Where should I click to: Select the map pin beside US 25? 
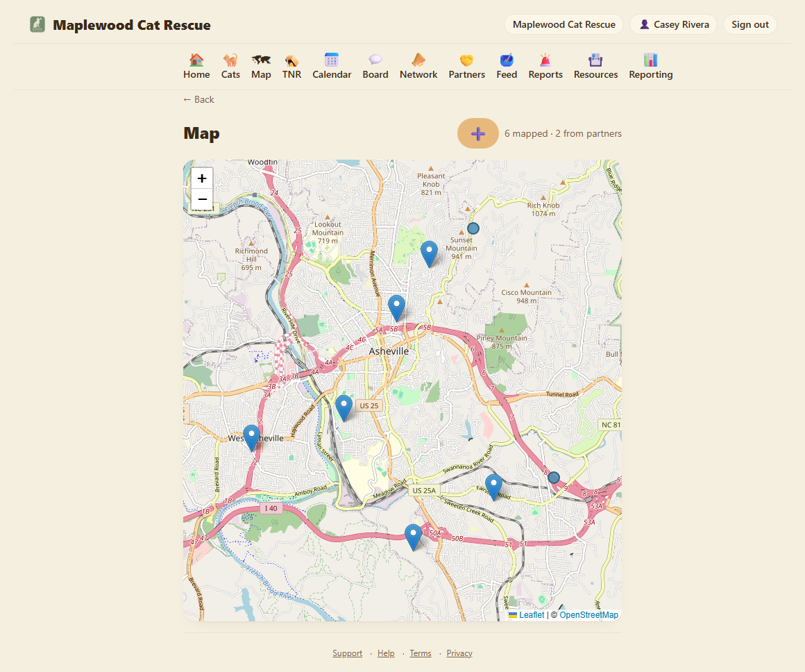click(x=344, y=408)
